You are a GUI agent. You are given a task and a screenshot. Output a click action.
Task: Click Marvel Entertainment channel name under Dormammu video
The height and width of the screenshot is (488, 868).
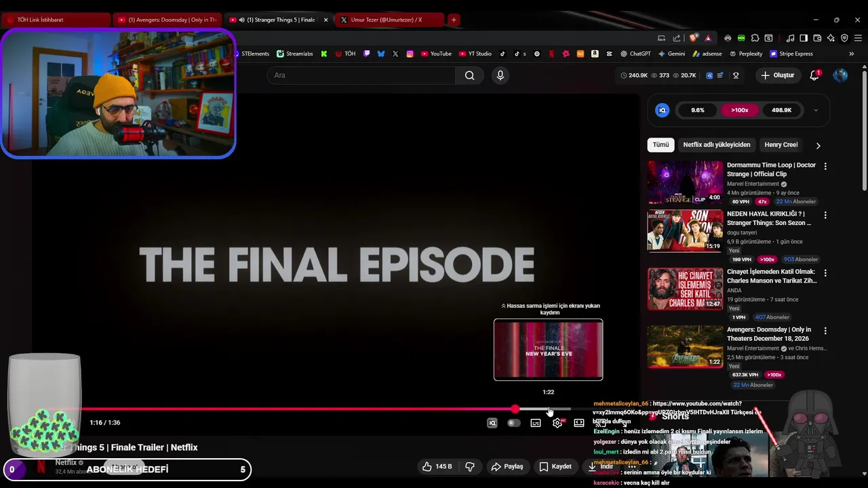click(753, 184)
